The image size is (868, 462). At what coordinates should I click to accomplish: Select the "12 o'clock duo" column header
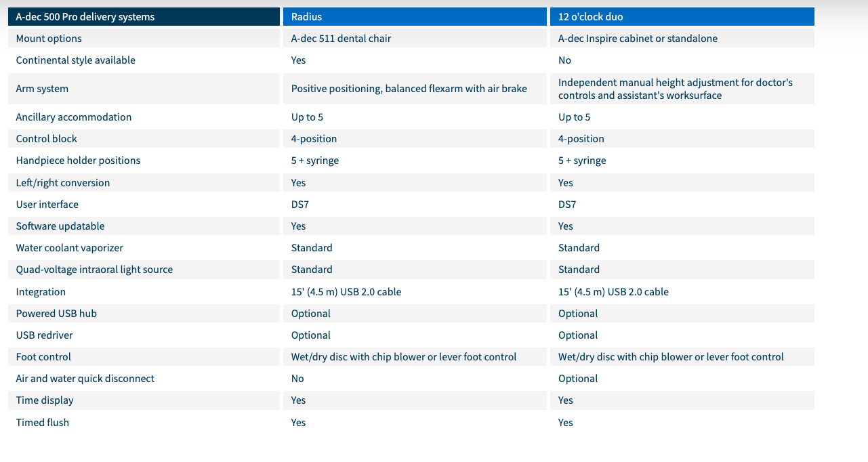click(592, 16)
